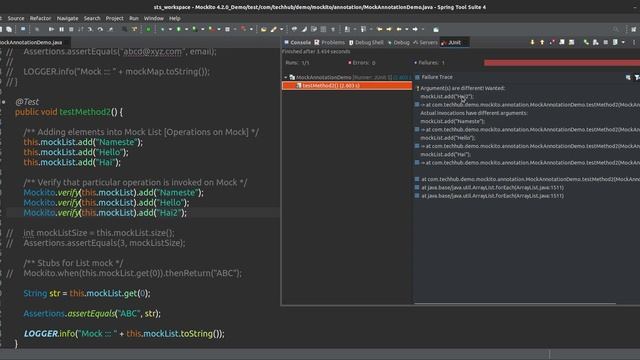
Task: Toggle Skip All Breakpoints in the toolbar
Action: [x=37, y=29]
